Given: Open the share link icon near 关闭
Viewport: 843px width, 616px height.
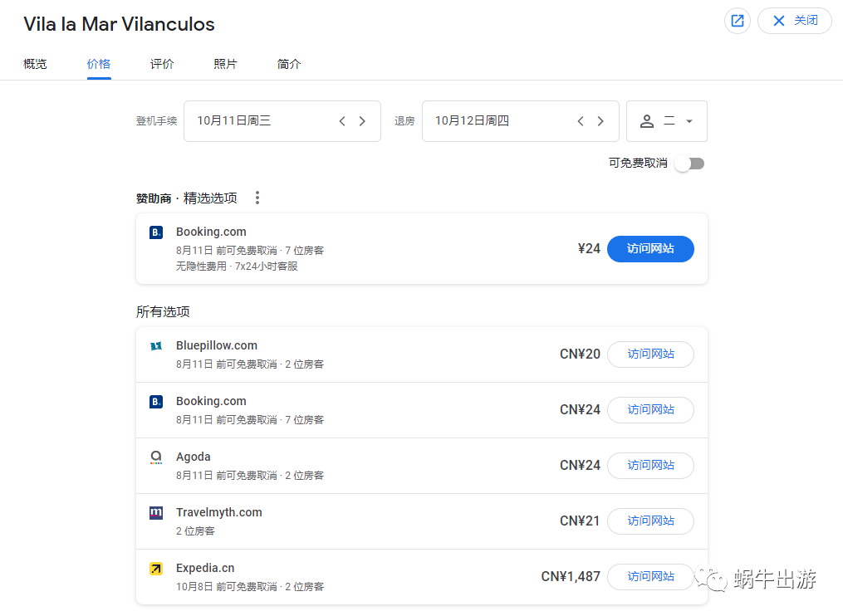Looking at the screenshot, I should point(737,21).
